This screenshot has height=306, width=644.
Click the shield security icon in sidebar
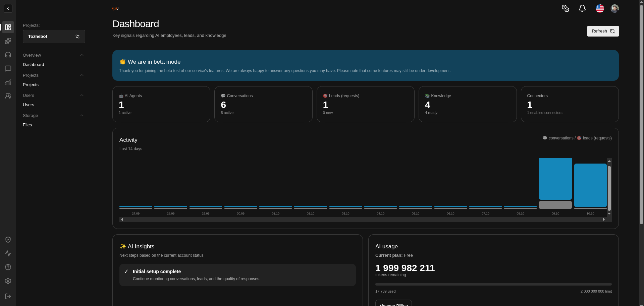(x=8, y=240)
